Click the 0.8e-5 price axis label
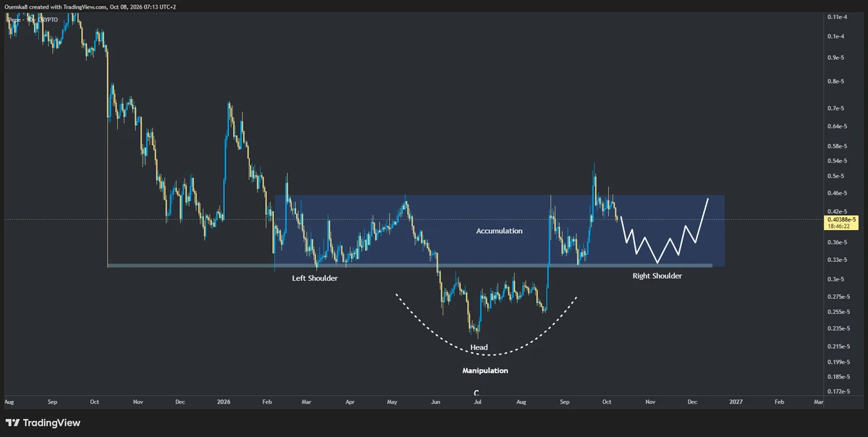 pyautogui.click(x=836, y=82)
